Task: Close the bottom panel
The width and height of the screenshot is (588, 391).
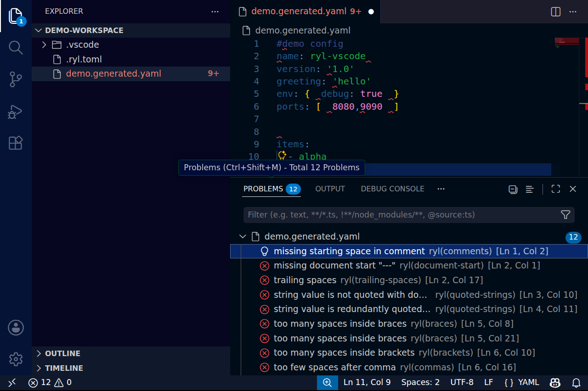Action: (573, 189)
